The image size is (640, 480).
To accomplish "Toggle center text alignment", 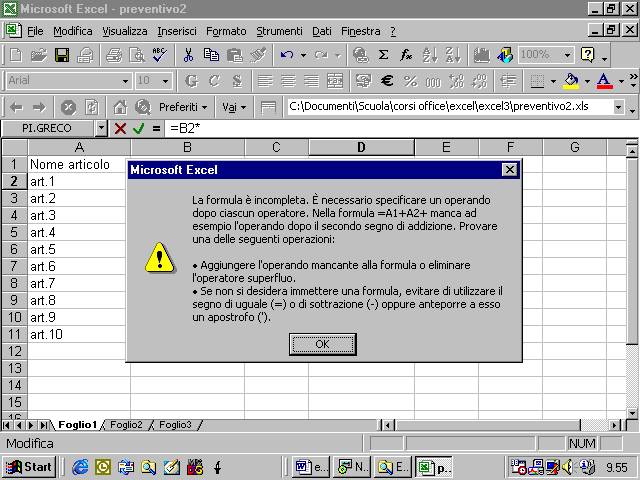I will point(288,81).
